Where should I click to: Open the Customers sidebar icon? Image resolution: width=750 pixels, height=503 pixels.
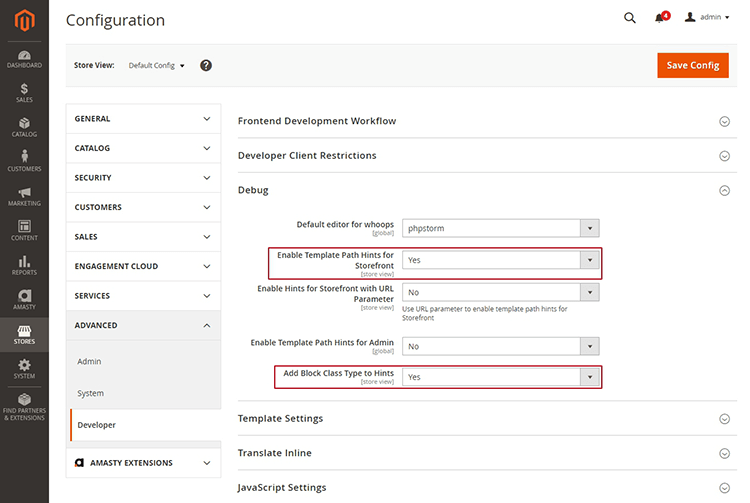(24, 161)
